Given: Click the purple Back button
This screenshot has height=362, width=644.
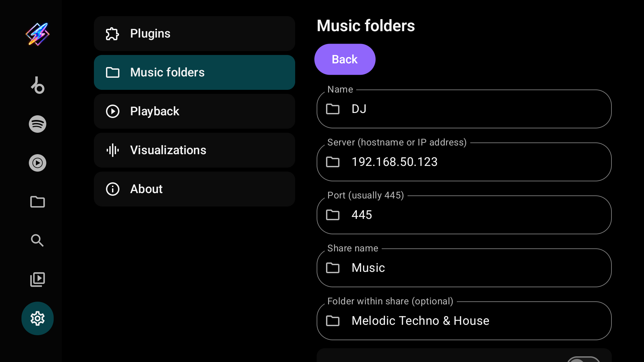Looking at the screenshot, I should (x=345, y=59).
